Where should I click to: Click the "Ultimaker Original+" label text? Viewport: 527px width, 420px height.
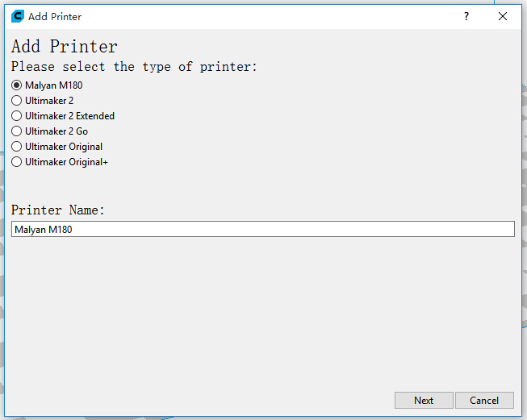(x=66, y=162)
